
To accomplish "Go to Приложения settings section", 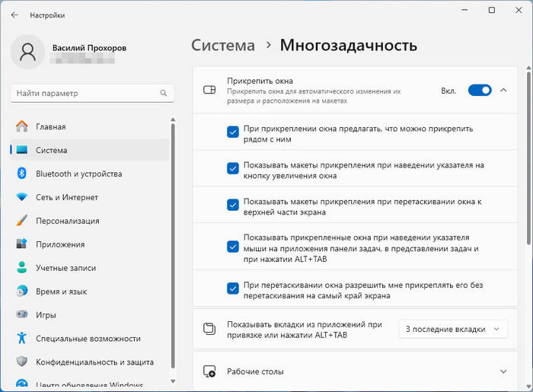I will pos(59,244).
